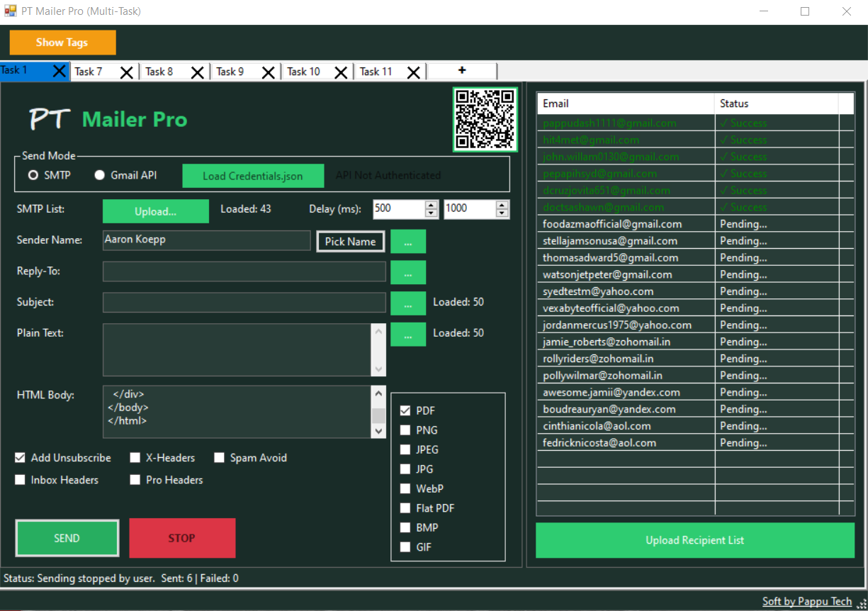Click the PT Mailer Pro title bar icon
This screenshot has height=611, width=868.
(12, 11)
